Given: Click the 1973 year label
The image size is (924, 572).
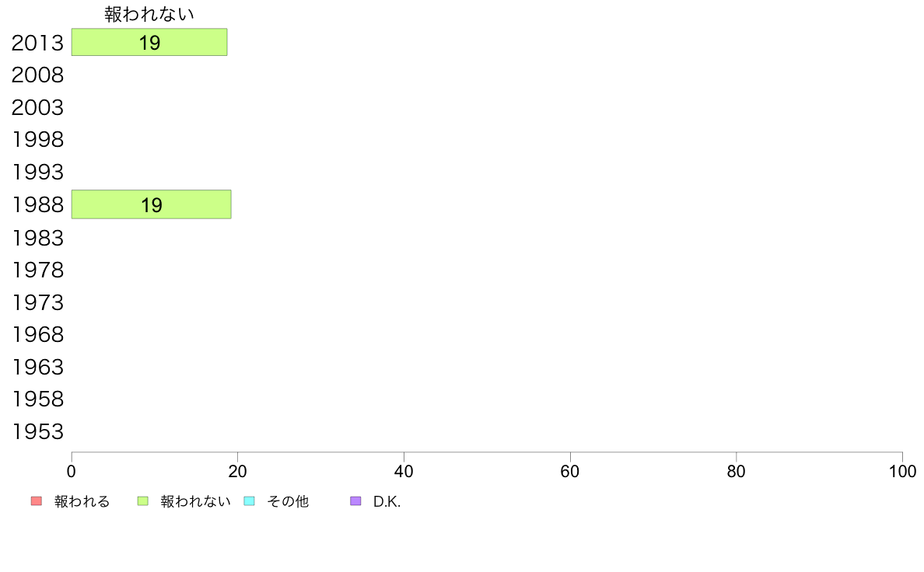Looking at the screenshot, I should click(37, 302).
